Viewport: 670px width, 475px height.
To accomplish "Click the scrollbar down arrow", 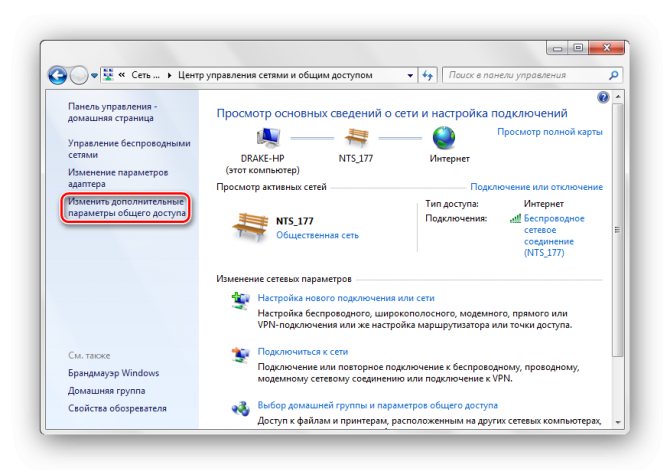I will pyautogui.click(x=617, y=422).
